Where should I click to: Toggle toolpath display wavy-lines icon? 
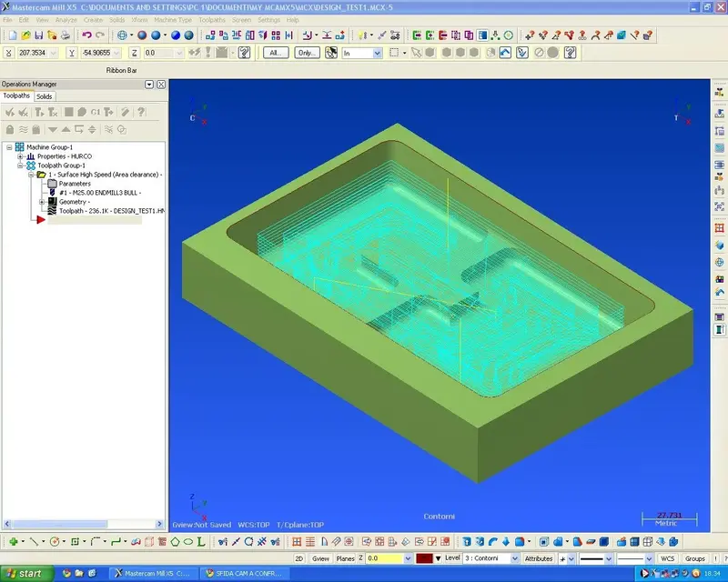[x=24, y=129]
